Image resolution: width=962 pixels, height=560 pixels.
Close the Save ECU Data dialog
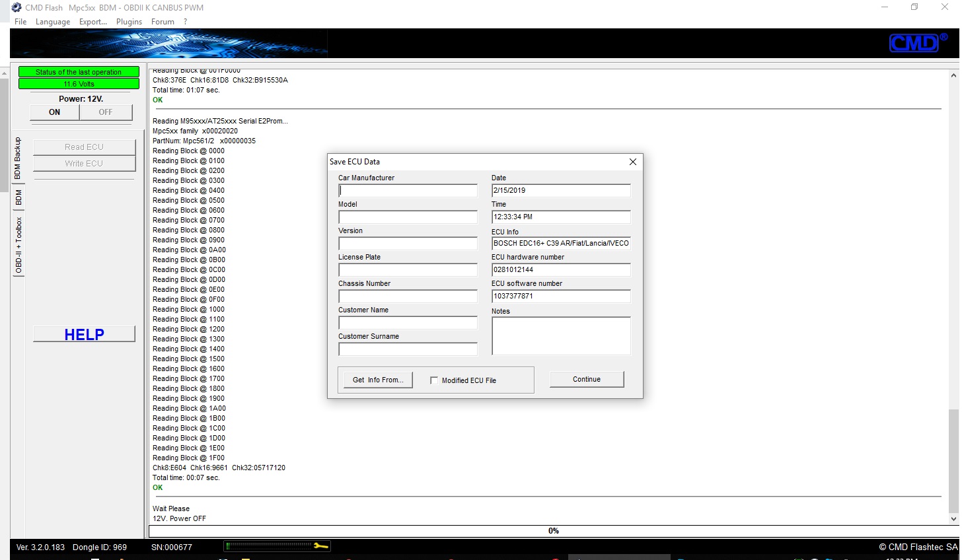click(632, 162)
